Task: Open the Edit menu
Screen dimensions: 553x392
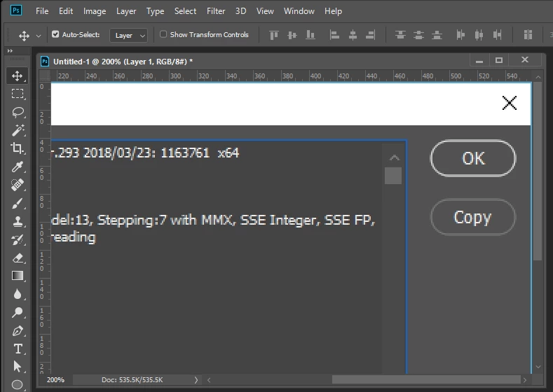Action: point(66,11)
